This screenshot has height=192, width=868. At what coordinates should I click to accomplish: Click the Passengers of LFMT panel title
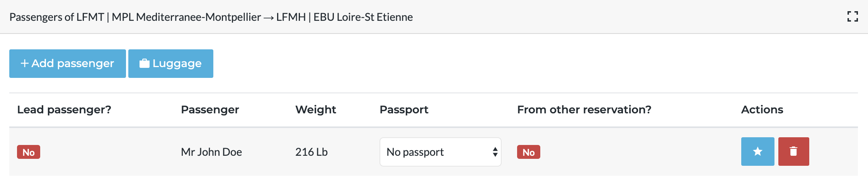pyautogui.click(x=211, y=17)
